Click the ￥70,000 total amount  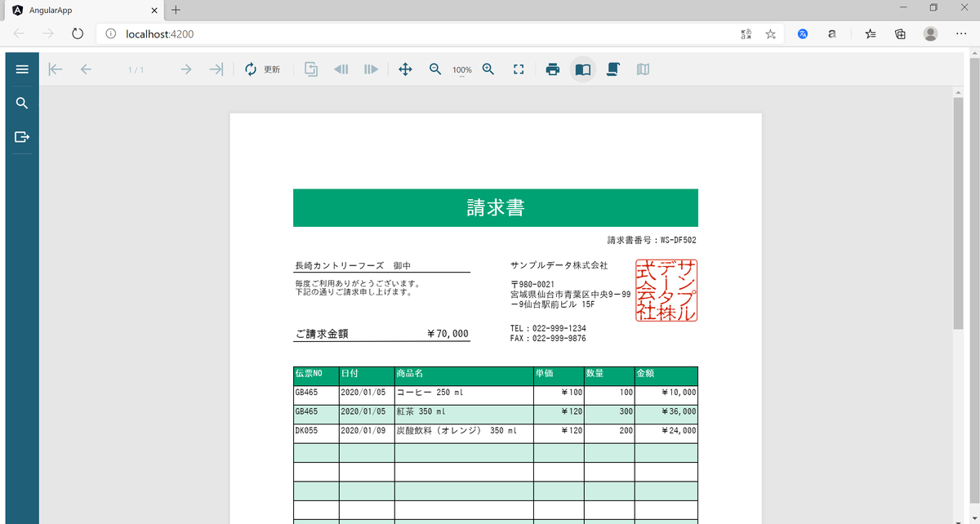(x=448, y=334)
